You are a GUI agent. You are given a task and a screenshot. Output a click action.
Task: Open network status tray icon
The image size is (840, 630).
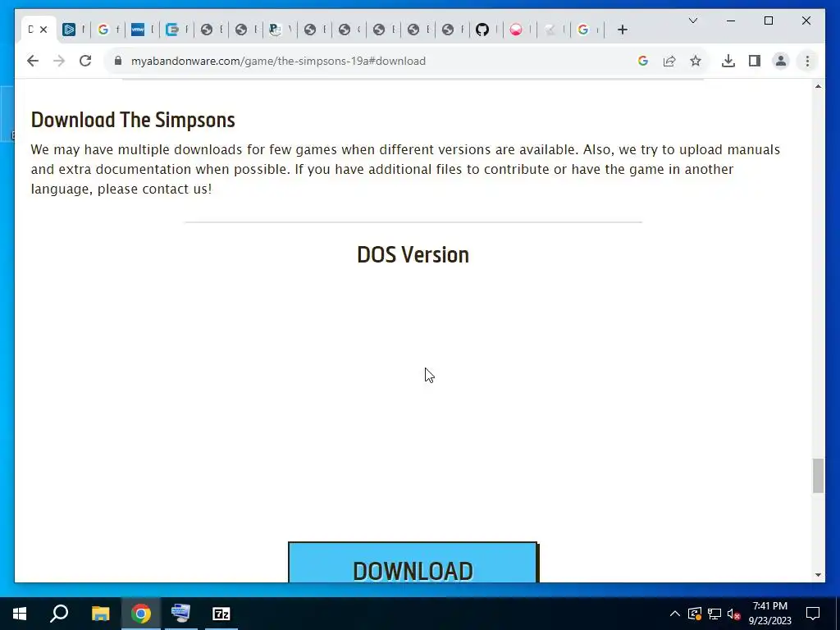[x=714, y=614]
